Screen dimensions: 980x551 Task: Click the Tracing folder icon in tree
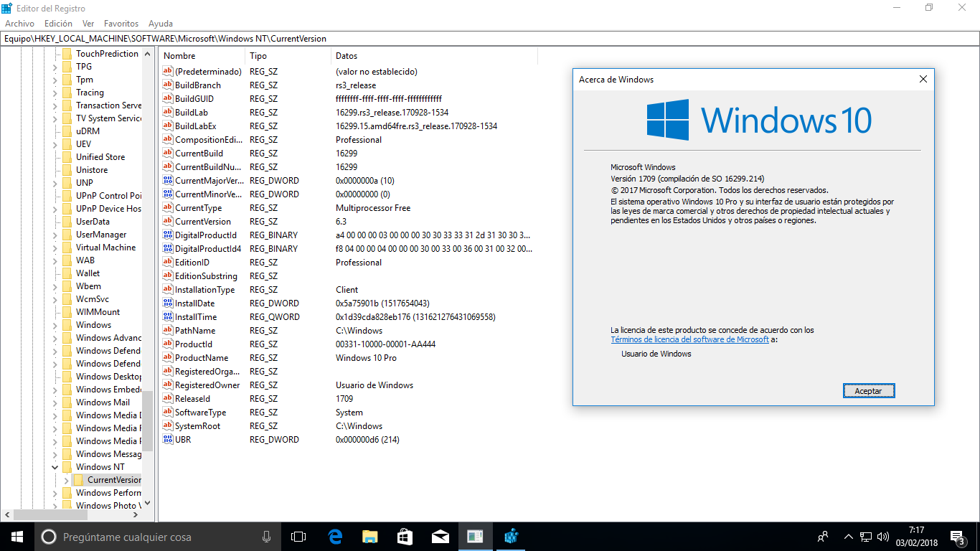coord(67,93)
